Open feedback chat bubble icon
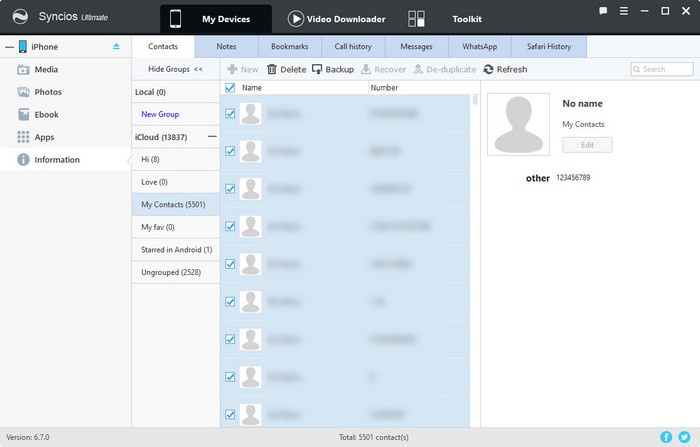This screenshot has width=700, height=447. click(x=603, y=11)
